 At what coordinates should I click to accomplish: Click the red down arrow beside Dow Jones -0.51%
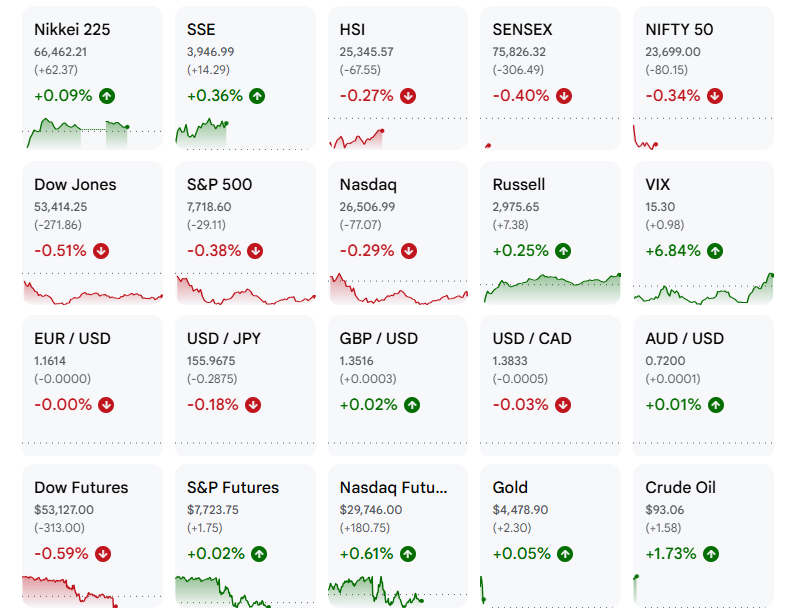[101, 251]
